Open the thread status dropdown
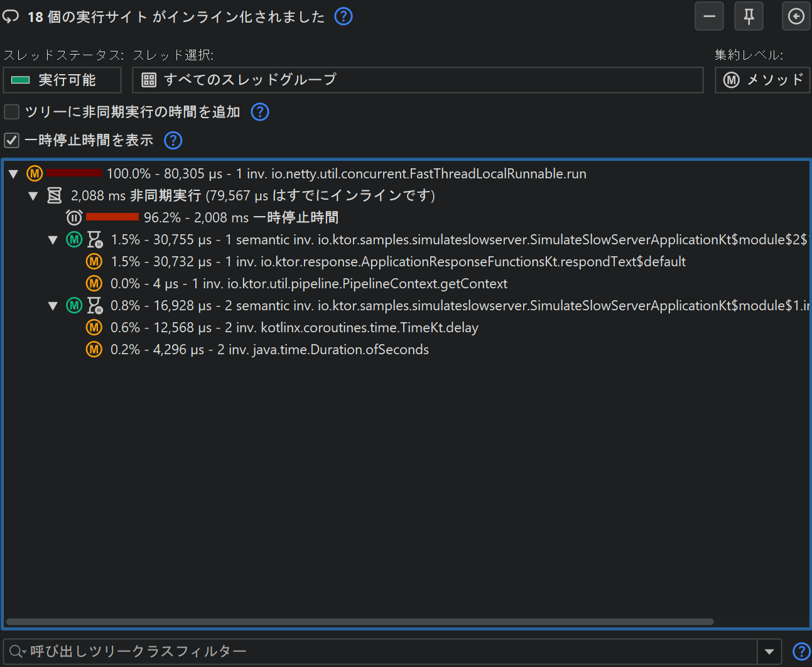This screenshot has height=667, width=812. coord(62,80)
